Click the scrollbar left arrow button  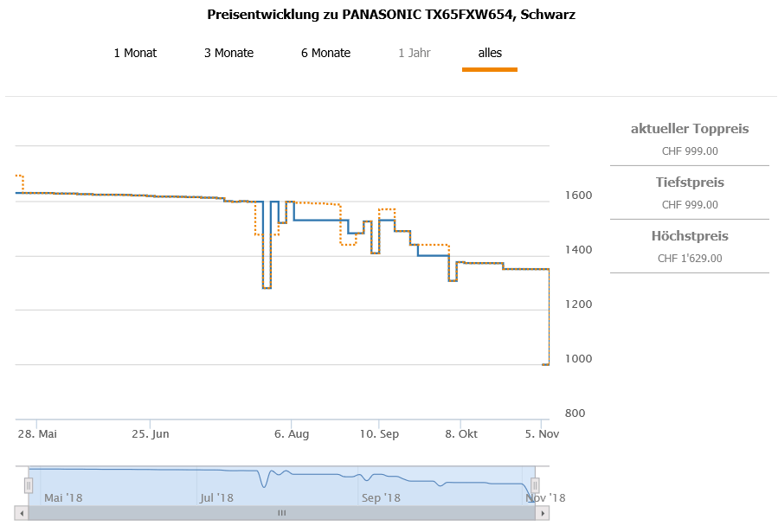coord(22,513)
